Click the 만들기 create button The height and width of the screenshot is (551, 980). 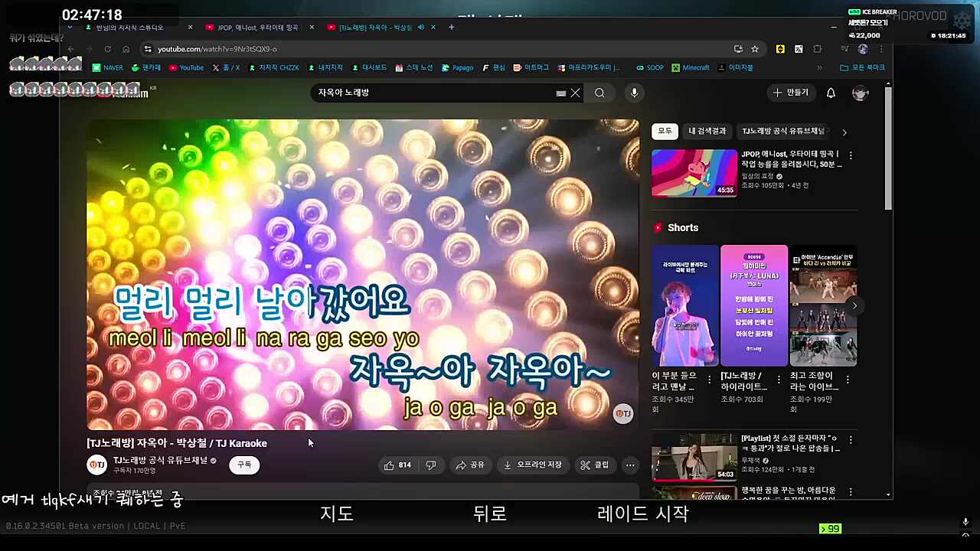tap(791, 93)
